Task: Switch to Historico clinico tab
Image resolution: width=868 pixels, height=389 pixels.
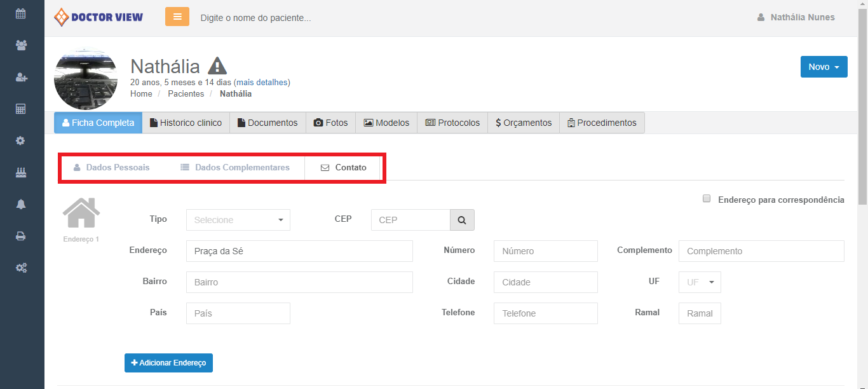Action: coord(186,123)
